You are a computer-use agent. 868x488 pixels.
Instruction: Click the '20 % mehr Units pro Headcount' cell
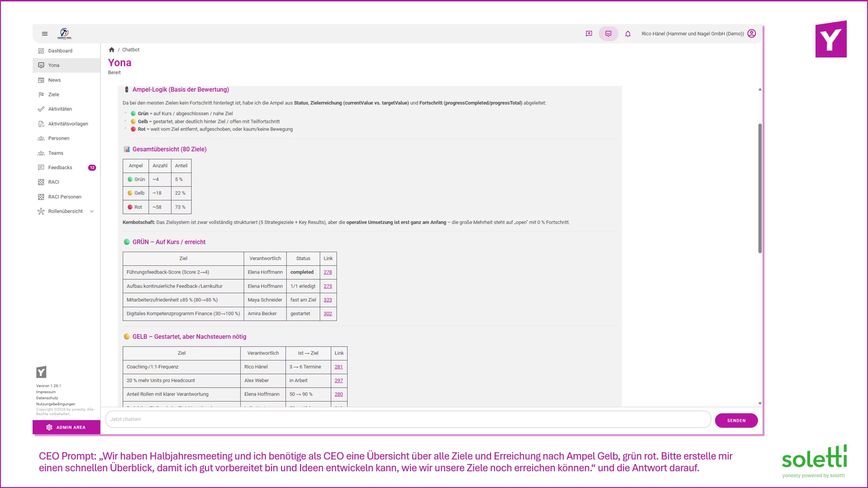(x=181, y=381)
